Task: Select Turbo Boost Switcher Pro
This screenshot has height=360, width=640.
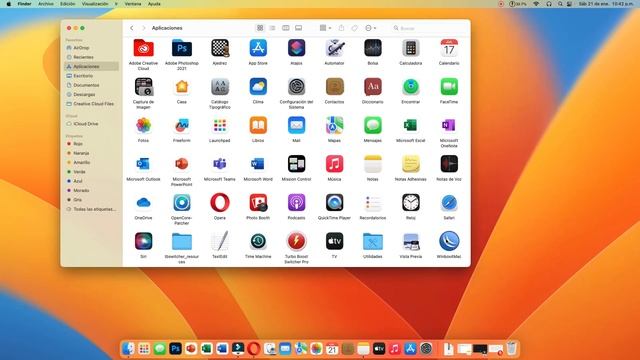Action: [x=296, y=241]
